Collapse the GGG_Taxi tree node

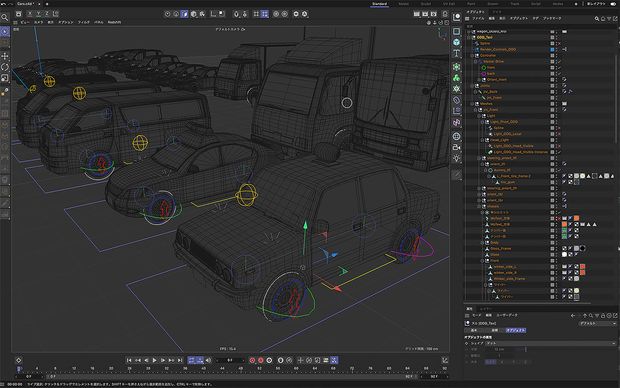click(x=469, y=37)
